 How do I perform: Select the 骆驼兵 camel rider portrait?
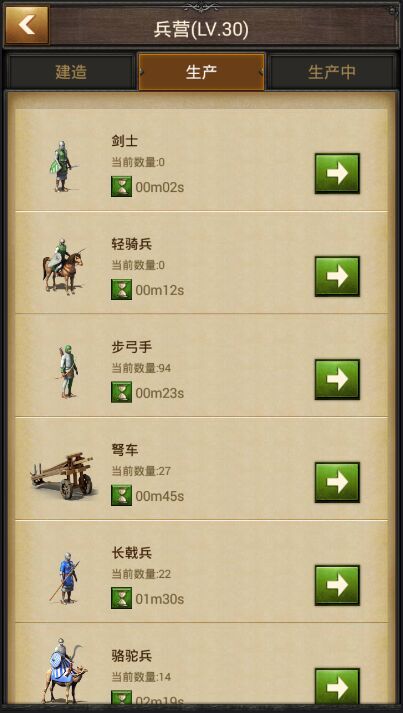coord(64,671)
